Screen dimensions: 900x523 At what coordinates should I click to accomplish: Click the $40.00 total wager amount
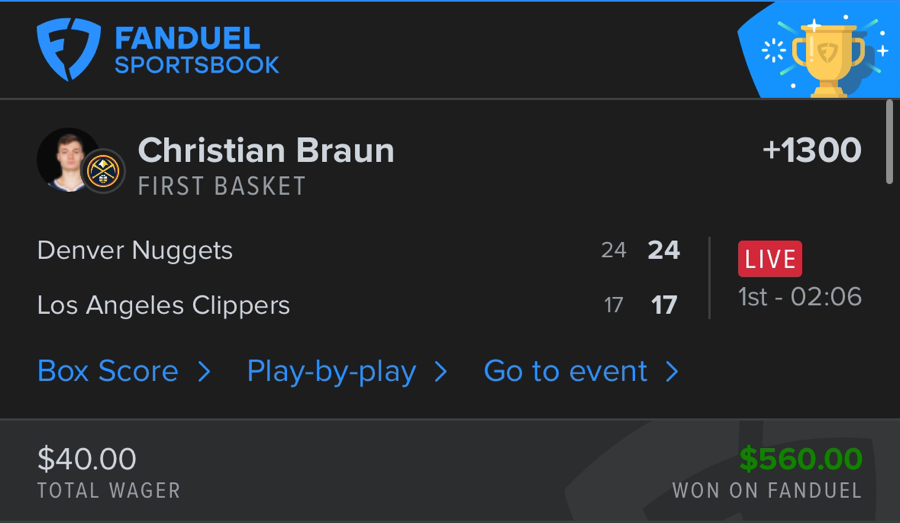87,459
